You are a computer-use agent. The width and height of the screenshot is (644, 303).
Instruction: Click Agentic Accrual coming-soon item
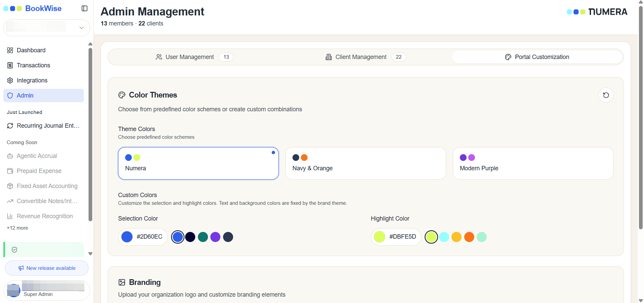44,156
